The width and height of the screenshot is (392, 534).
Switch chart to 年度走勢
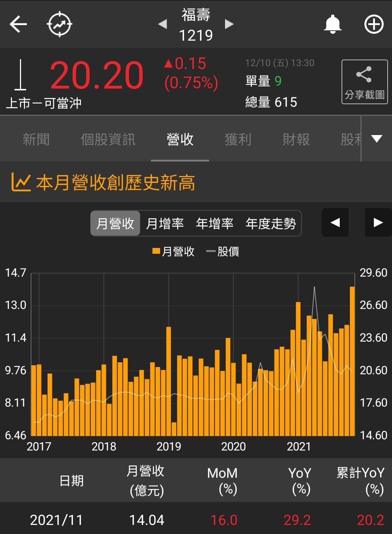pyautogui.click(x=271, y=223)
